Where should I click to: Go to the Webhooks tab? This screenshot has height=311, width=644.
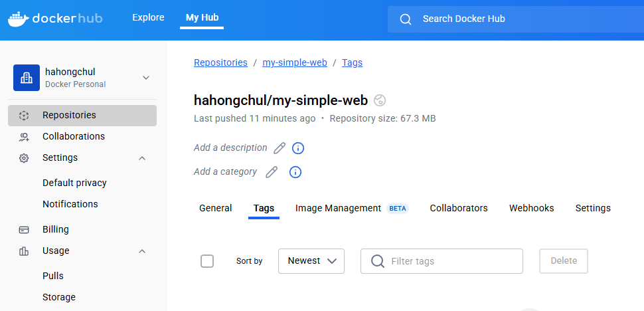[531, 208]
